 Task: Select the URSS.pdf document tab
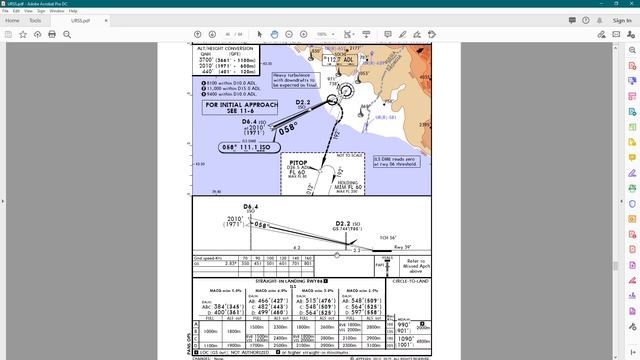click(80, 20)
